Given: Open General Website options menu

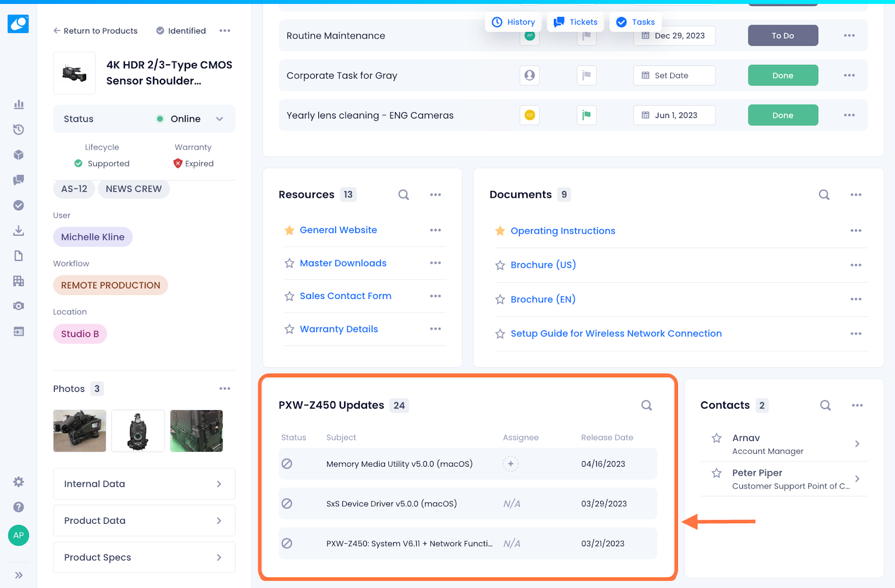Looking at the screenshot, I should coord(436,230).
